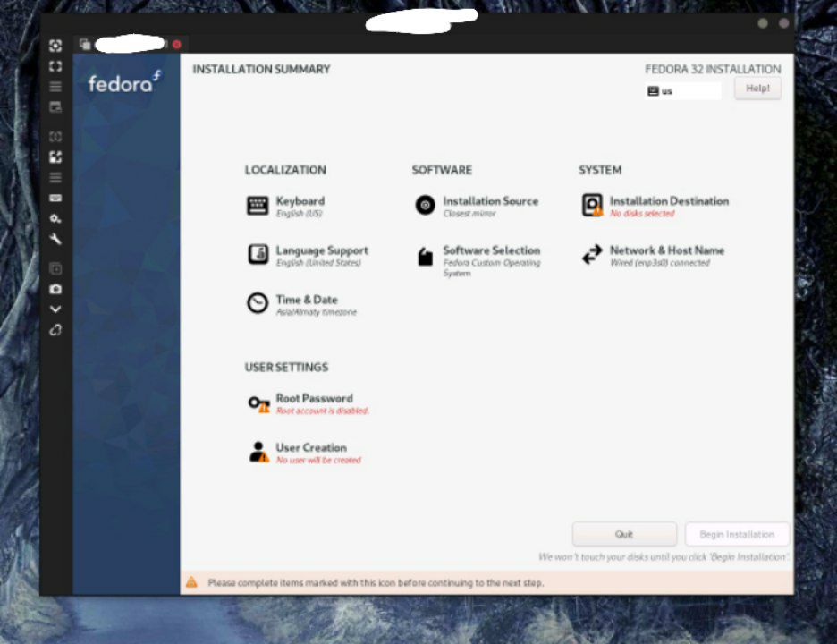
Task: Click the disconnect icon in the sidebar
Action: 55,330
